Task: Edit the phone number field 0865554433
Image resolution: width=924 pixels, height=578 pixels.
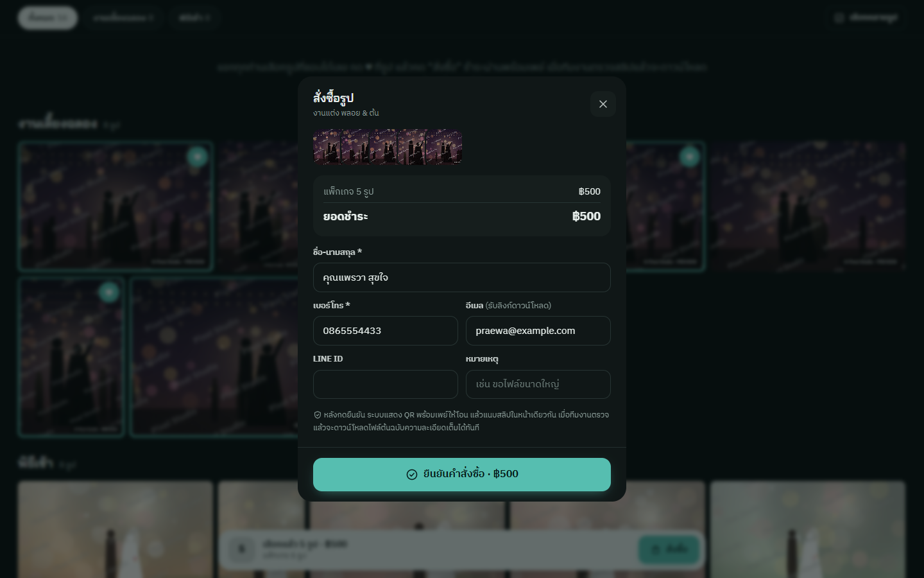Action: click(x=386, y=331)
